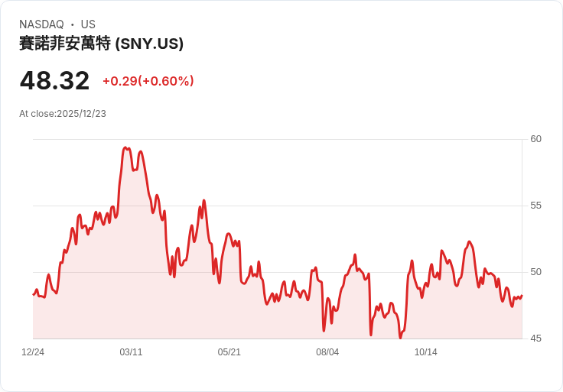Click the 50 price axis label
Screen dimensions: 563x392
click(535, 272)
